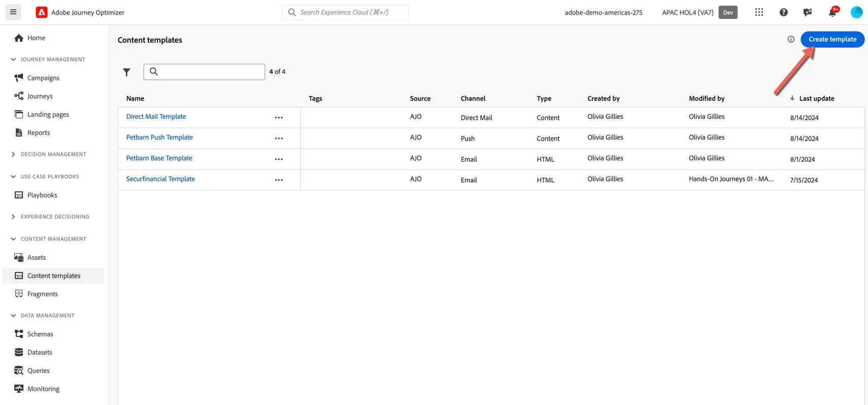The height and width of the screenshot is (405, 868).
Task: Open the filter funnel for templates
Action: tap(127, 72)
